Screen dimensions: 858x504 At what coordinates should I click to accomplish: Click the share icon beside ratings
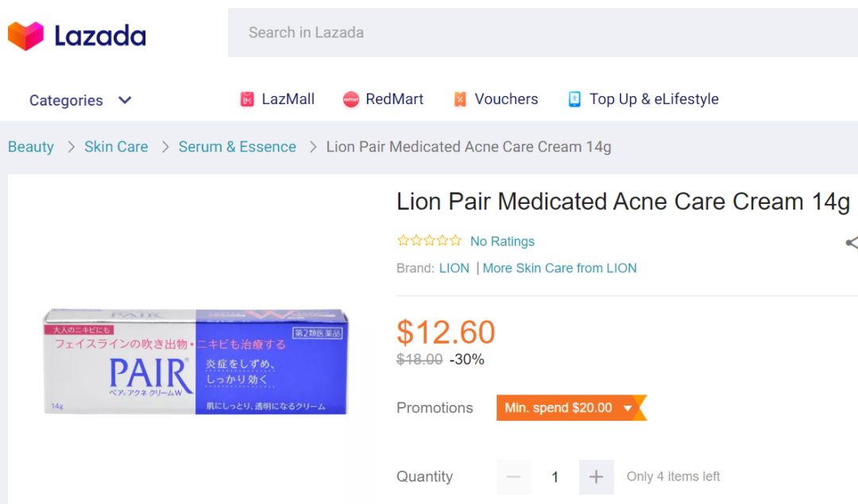[852, 243]
